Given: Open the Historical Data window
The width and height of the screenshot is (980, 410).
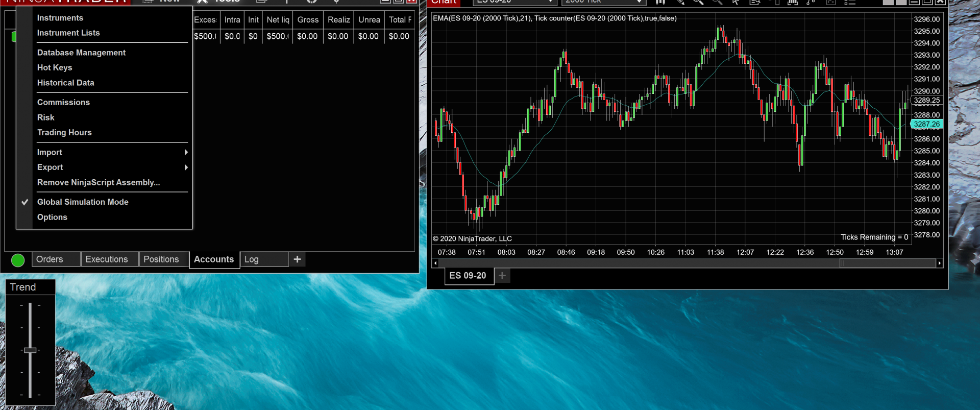Looking at the screenshot, I should point(65,83).
